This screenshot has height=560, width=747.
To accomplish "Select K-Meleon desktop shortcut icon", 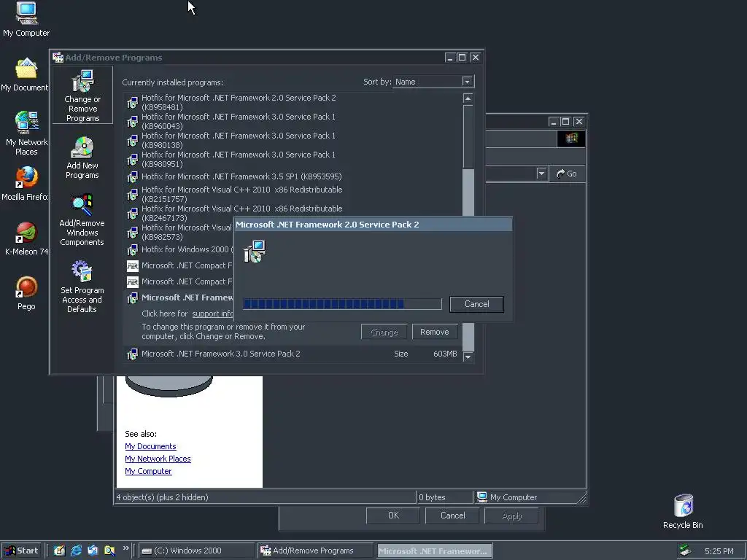I will tap(26, 238).
